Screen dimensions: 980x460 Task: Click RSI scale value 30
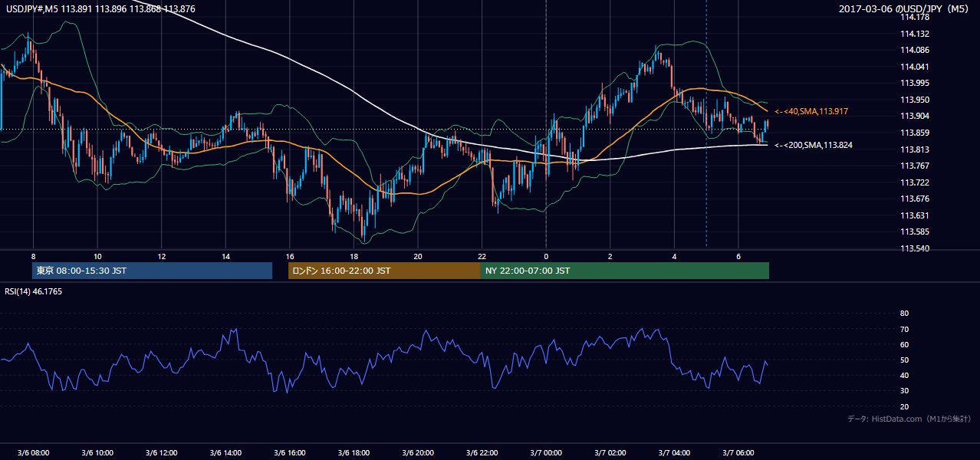click(905, 391)
